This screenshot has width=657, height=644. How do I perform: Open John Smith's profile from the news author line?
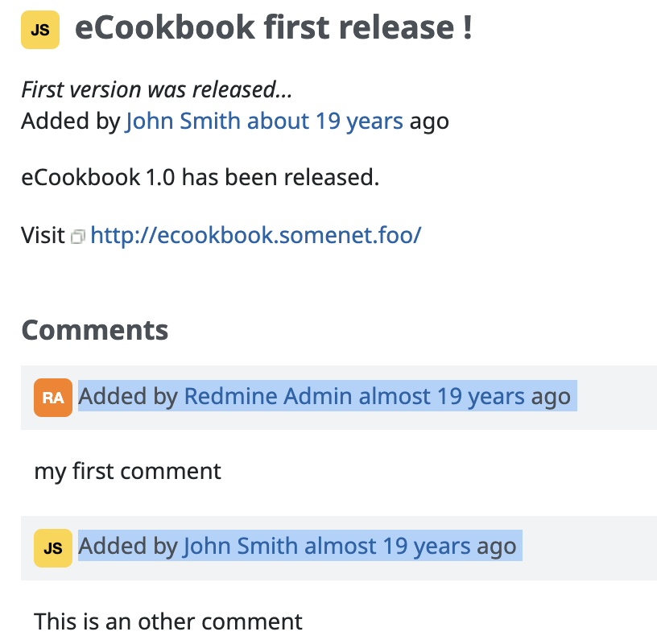pos(183,122)
